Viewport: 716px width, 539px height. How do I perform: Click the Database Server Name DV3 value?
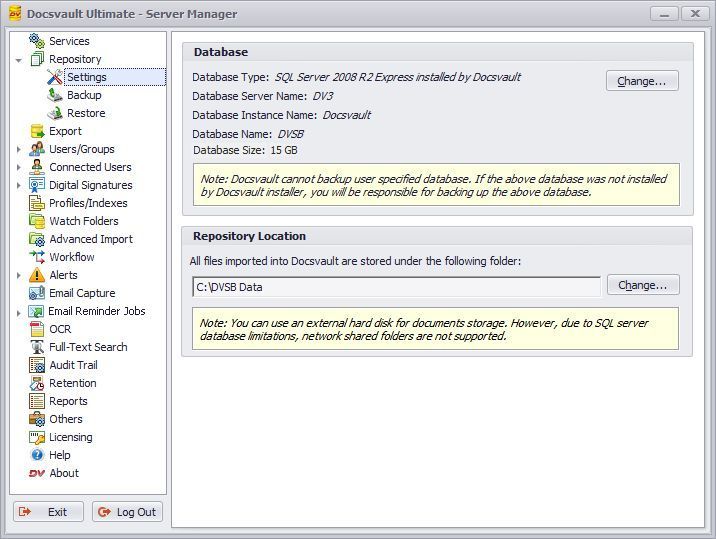coord(322,96)
